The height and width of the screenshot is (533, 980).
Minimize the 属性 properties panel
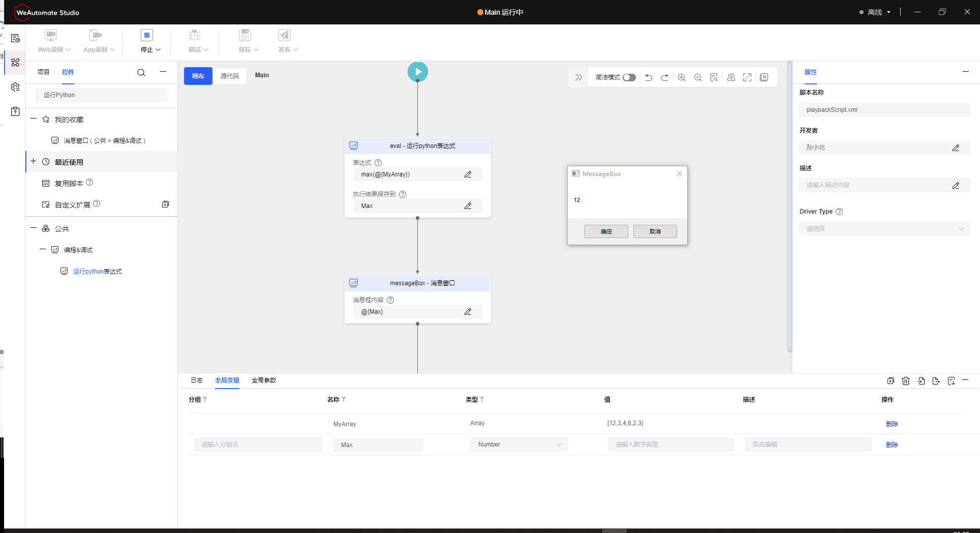point(966,72)
